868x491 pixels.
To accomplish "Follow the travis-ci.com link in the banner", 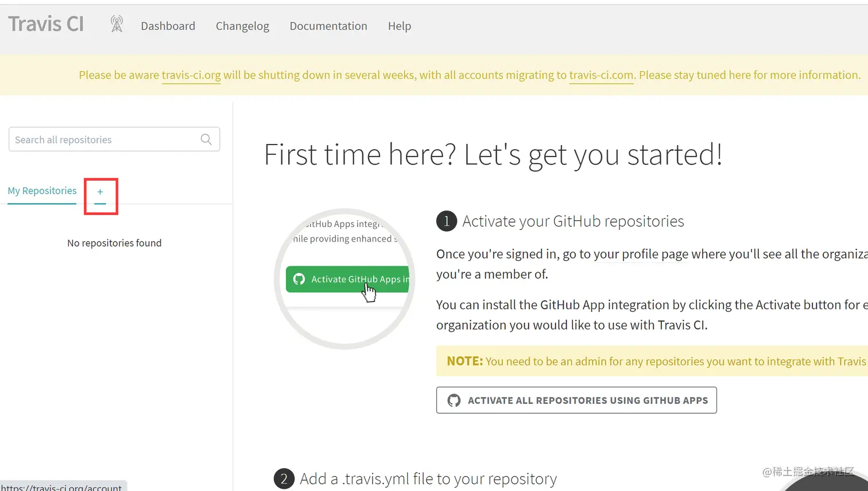I will pos(602,75).
